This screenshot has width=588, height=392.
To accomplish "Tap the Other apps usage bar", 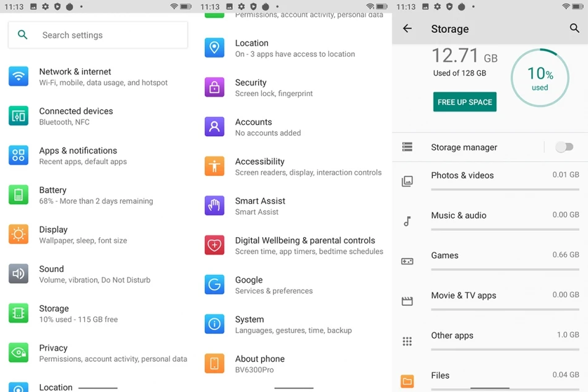I will 505,350.
